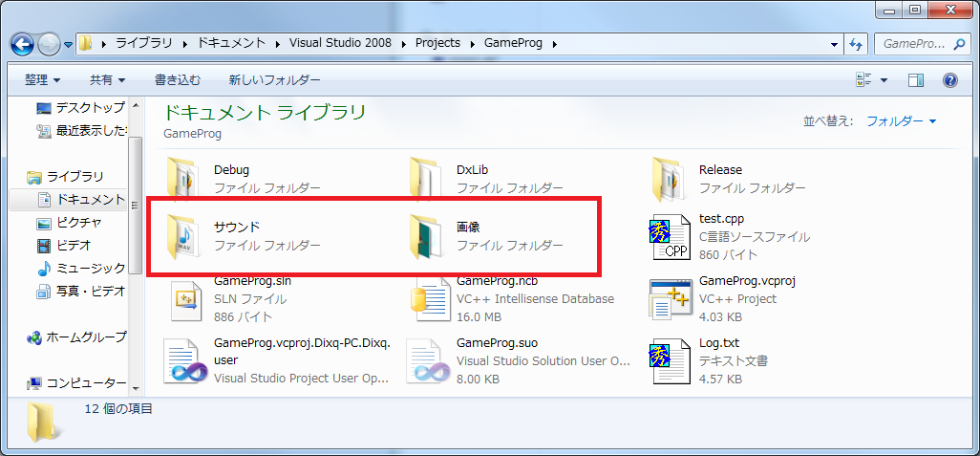Open recent locations dropdown next to Forward

pyautogui.click(x=68, y=44)
